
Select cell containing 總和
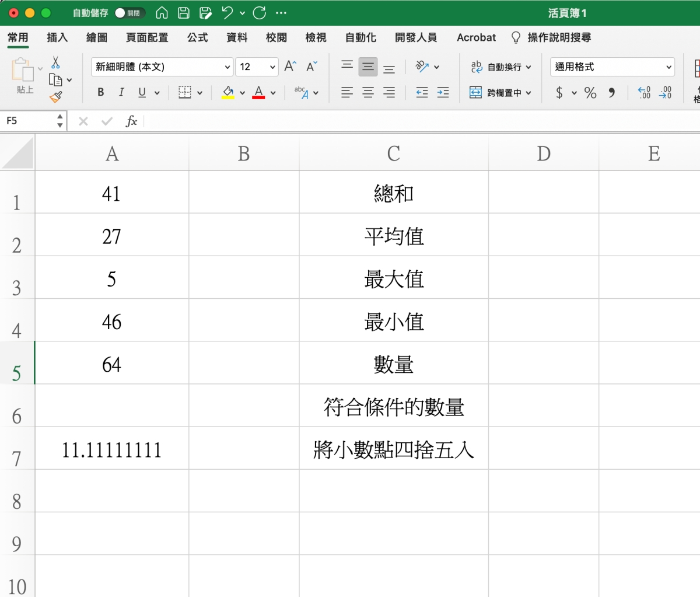(x=394, y=192)
